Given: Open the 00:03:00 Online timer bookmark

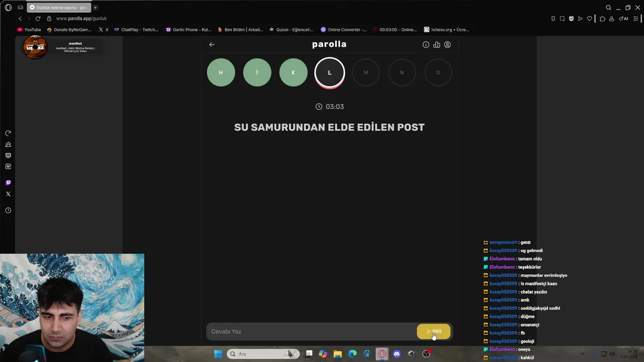Looking at the screenshot, I should pos(395,30).
